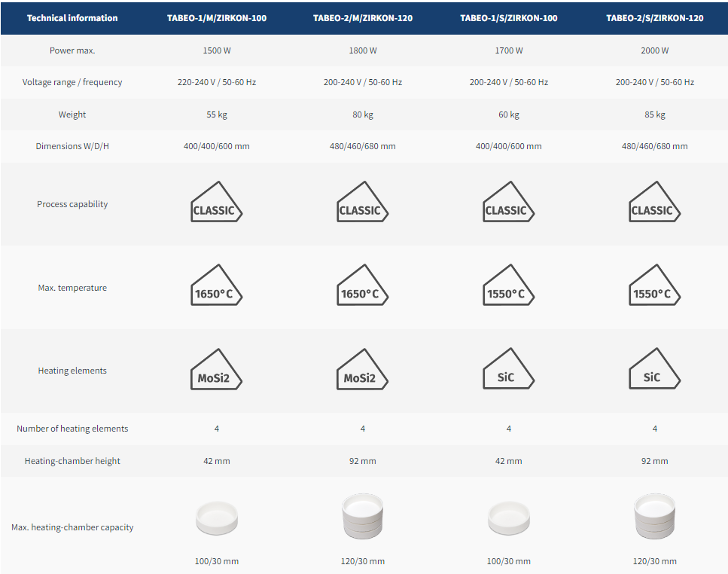Click 200-240 V / 50-60 Hz under TABEO-2/S/ZIRKON-120
Screen dimensions: 728x574
655,82
